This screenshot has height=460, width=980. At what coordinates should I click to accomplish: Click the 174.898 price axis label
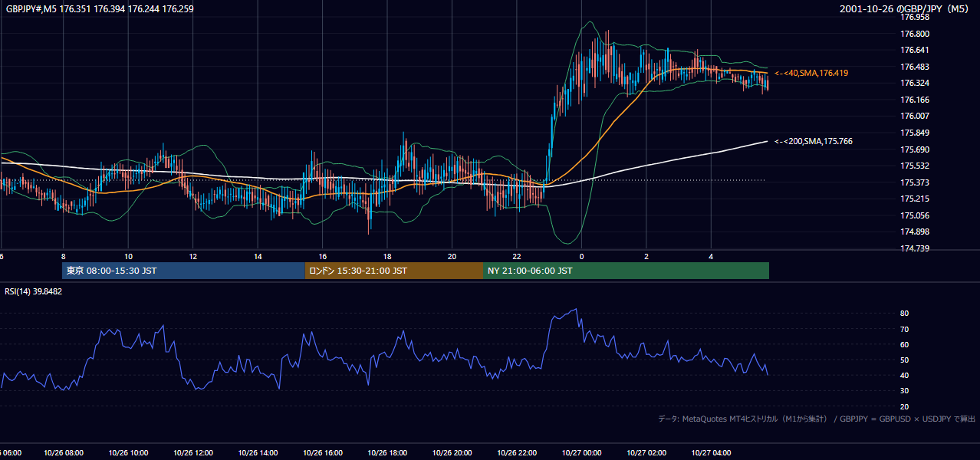pyautogui.click(x=915, y=232)
